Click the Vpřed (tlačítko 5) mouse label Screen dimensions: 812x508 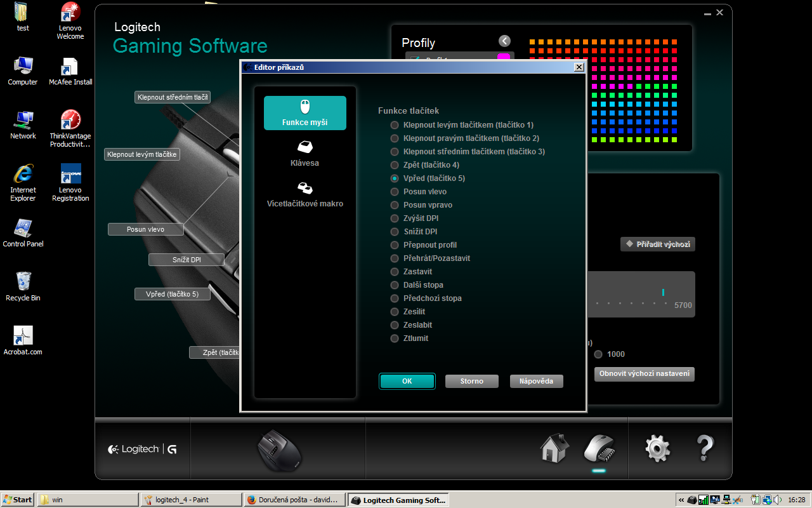pyautogui.click(x=172, y=294)
